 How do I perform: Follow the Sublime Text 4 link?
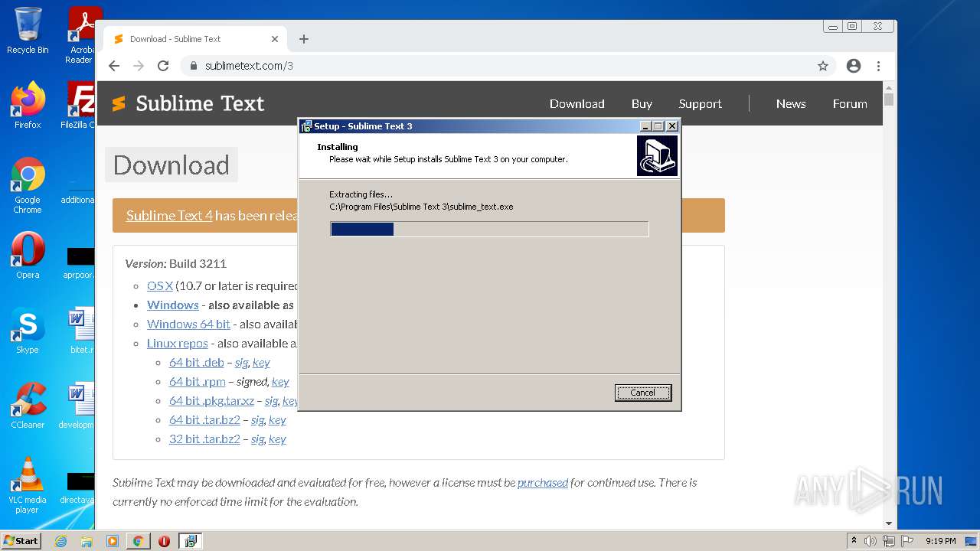169,216
